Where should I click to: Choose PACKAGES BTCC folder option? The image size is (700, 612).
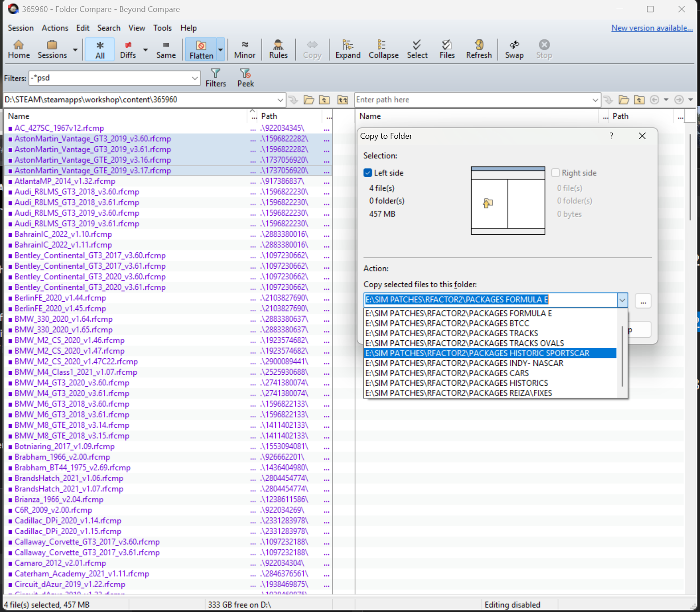pos(490,323)
